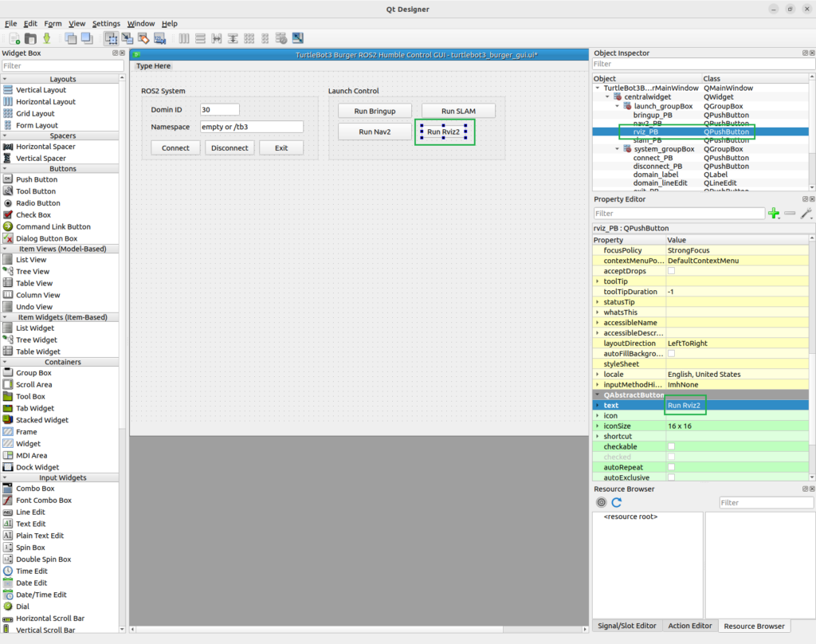Click the Adjust Size toolbar icon
The image size is (816, 644).
pyautogui.click(x=298, y=38)
